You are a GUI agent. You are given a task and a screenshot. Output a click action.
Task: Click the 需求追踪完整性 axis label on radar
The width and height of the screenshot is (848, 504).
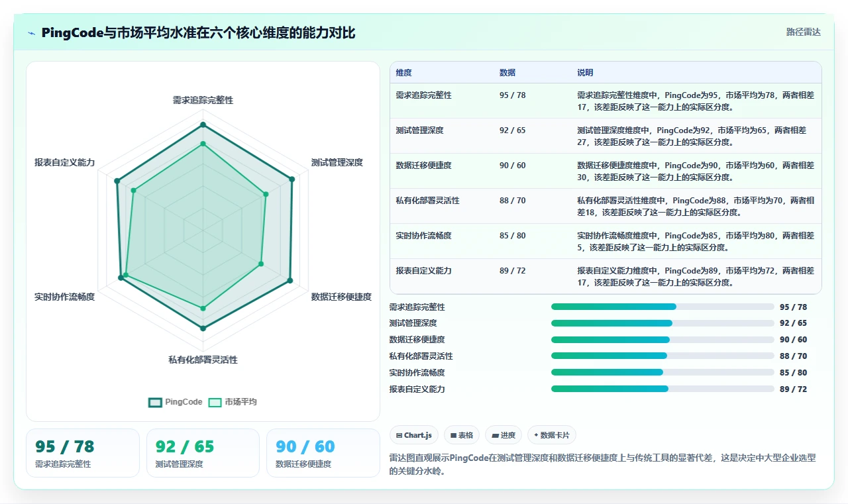pos(203,100)
